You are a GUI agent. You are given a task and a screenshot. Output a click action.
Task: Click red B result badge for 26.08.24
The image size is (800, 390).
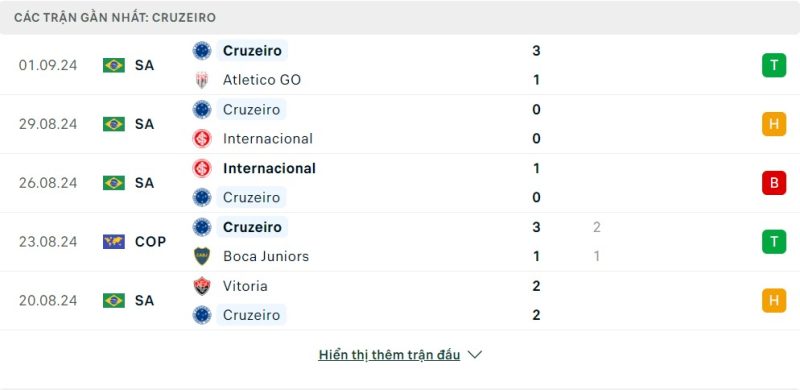pos(774,183)
